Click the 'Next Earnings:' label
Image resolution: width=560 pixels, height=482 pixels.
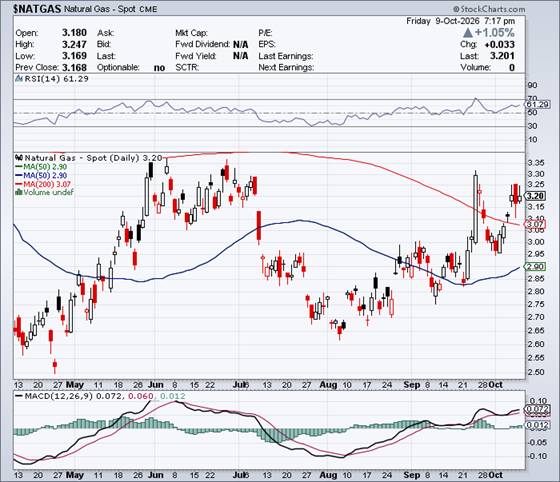point(286,67)
